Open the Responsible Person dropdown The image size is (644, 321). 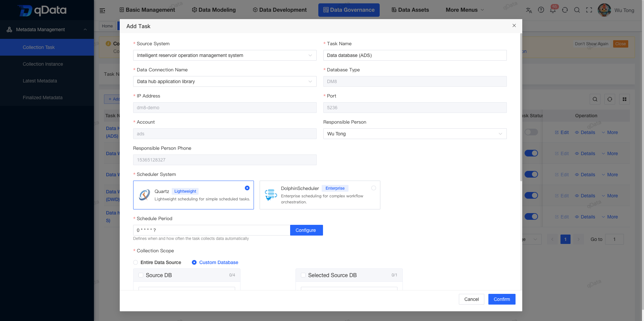pyautogui.click(x=415, y=134)
